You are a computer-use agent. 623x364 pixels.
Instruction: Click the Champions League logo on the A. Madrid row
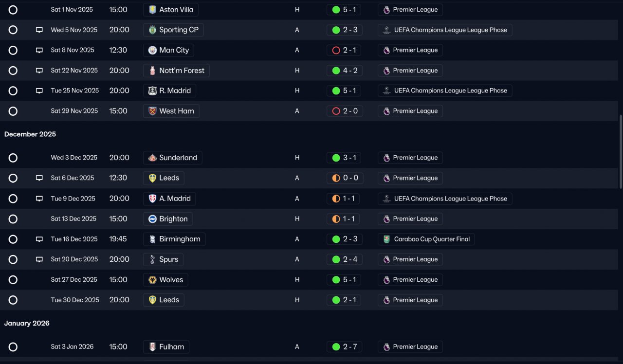(386, 199)
